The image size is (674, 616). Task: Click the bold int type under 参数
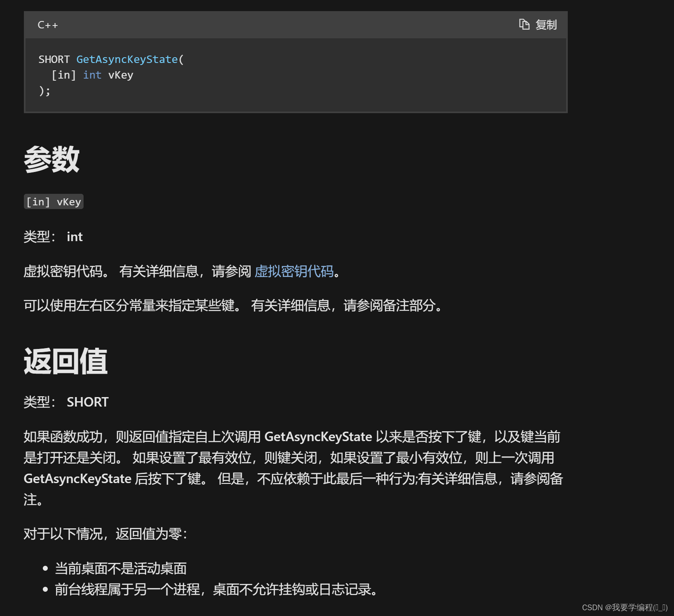pyautogui.click(x=75, y=237)
